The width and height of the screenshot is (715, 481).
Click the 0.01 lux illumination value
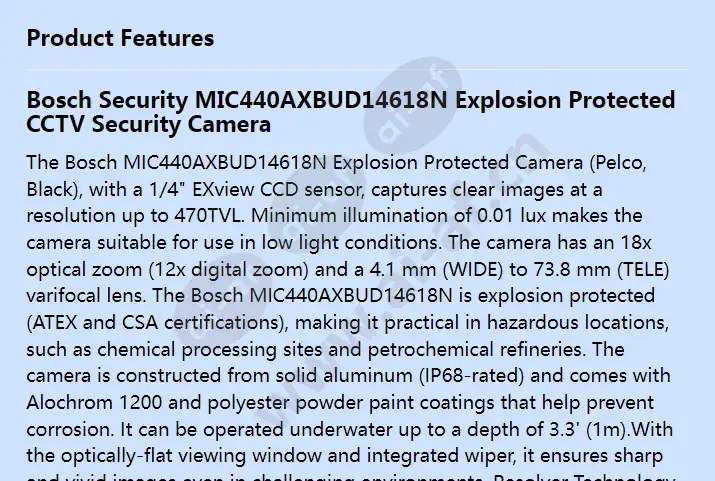(511, 216)
